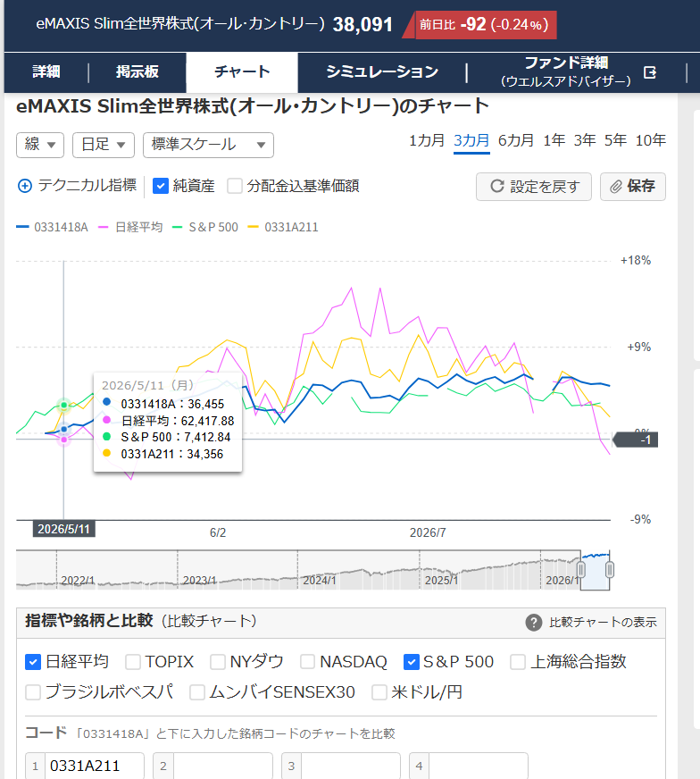Check the 上海総合指数 checkbox
700x779 pixels.
[518, 662]
